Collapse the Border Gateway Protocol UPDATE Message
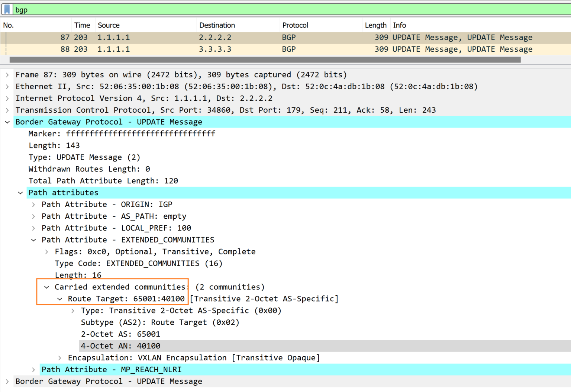This screenshot has width=571, height=392. [x=7, y=122]
